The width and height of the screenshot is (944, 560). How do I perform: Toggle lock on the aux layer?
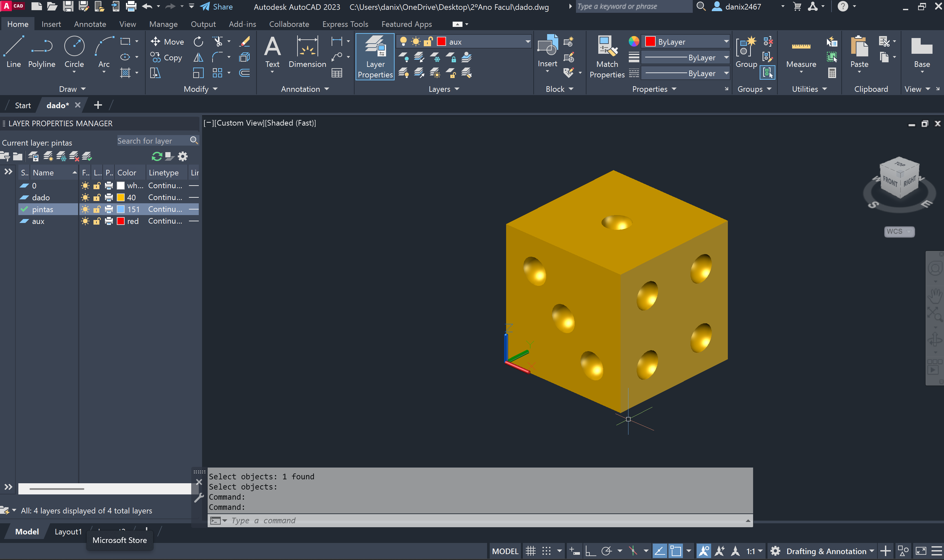click(x=97, y=221)
